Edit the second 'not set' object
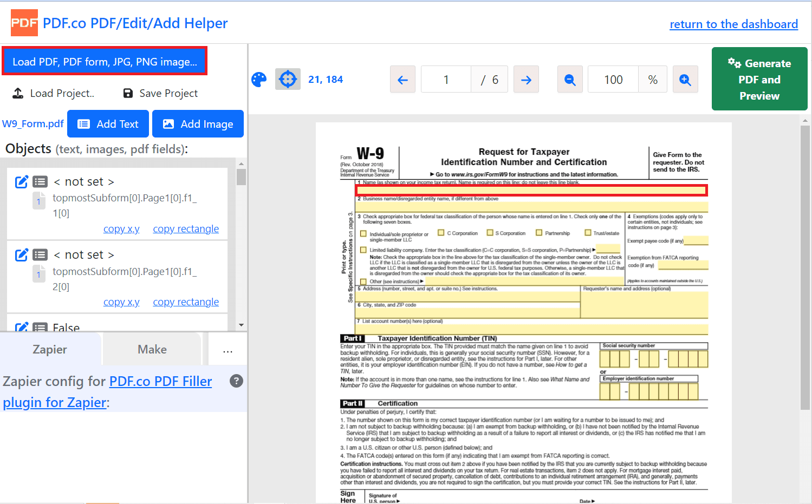Image resolution: width=812 pixels, height=504 pixels. coord(22,255)
